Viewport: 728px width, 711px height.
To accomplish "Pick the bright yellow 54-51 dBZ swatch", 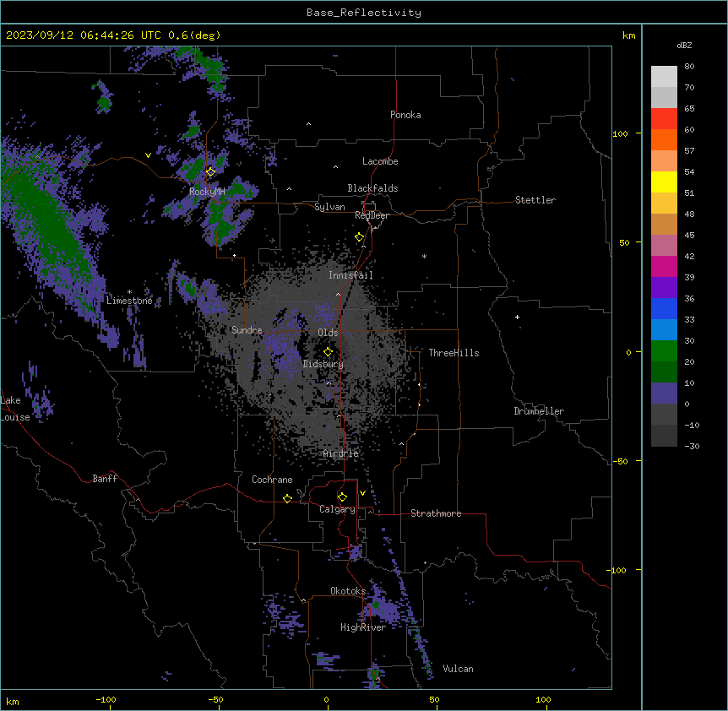I will (x=664, y=182).
